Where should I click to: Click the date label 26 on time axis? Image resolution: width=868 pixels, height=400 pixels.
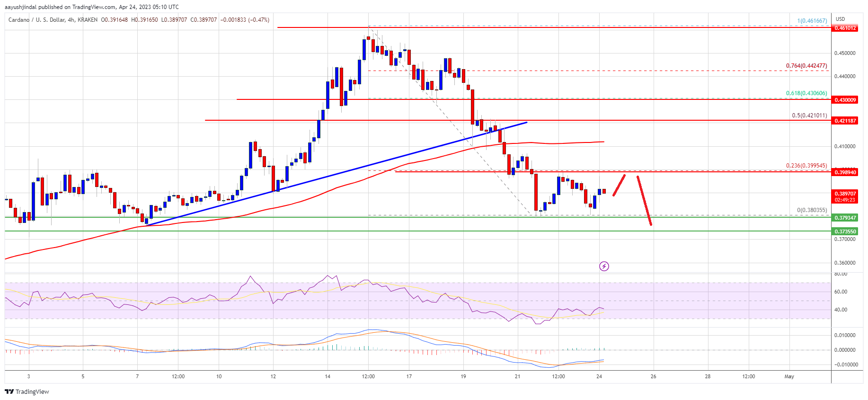654,377
